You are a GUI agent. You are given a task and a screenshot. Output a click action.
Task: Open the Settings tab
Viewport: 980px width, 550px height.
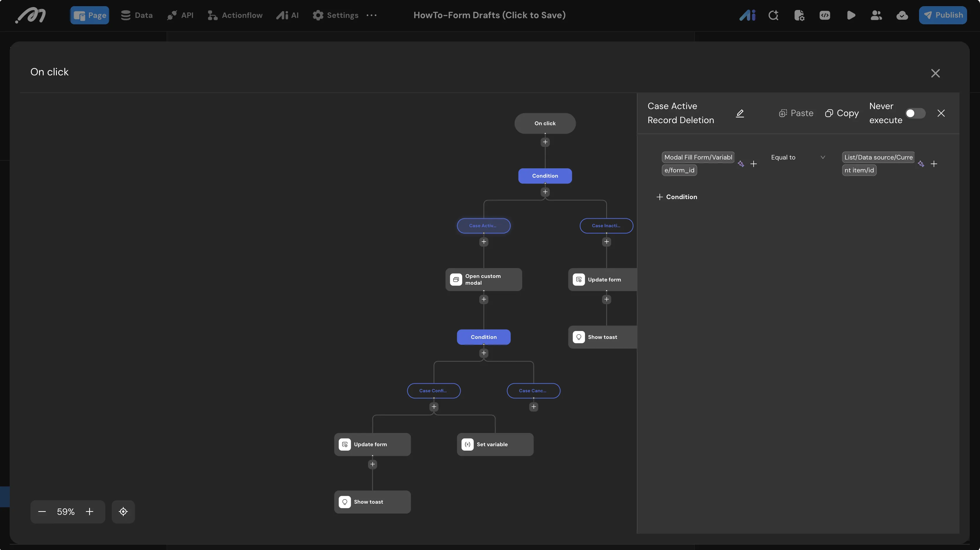pyautogui.click(x=335, y=15)
